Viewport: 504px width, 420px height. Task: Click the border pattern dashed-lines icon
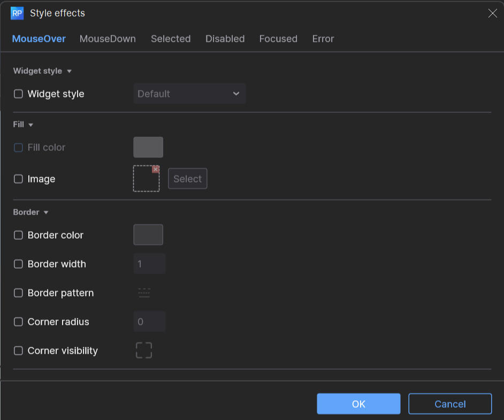coord(144,293)
